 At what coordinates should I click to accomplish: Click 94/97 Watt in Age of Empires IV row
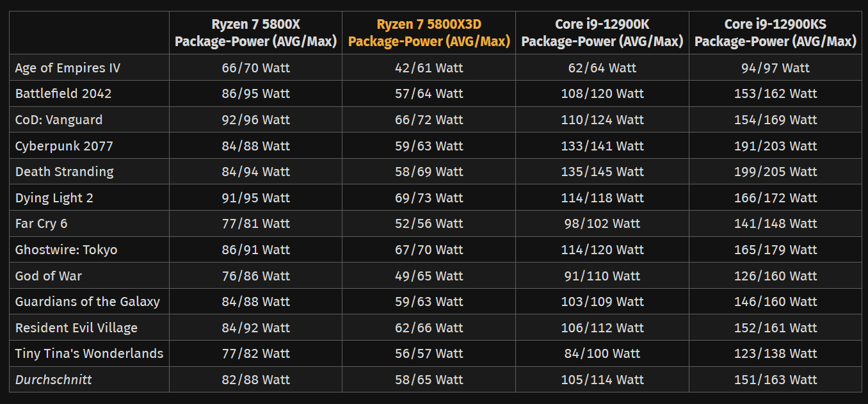coord(775,68)
